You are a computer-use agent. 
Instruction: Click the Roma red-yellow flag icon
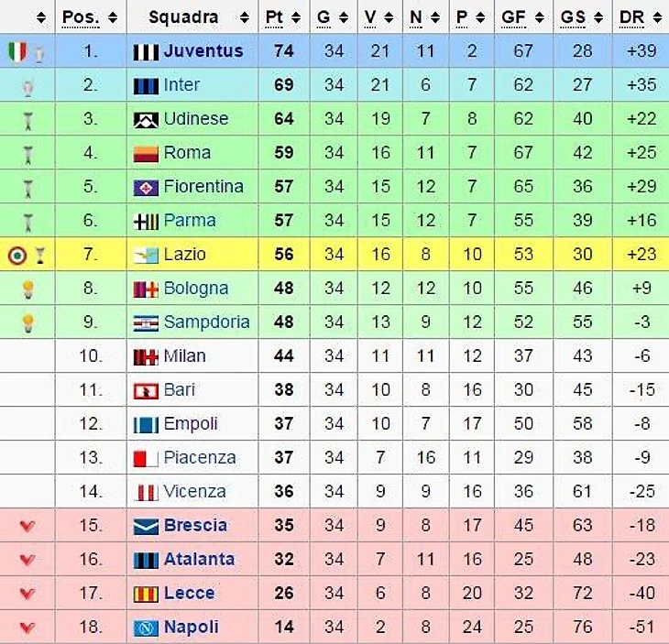pyautogui.click(x=146, y=153)
